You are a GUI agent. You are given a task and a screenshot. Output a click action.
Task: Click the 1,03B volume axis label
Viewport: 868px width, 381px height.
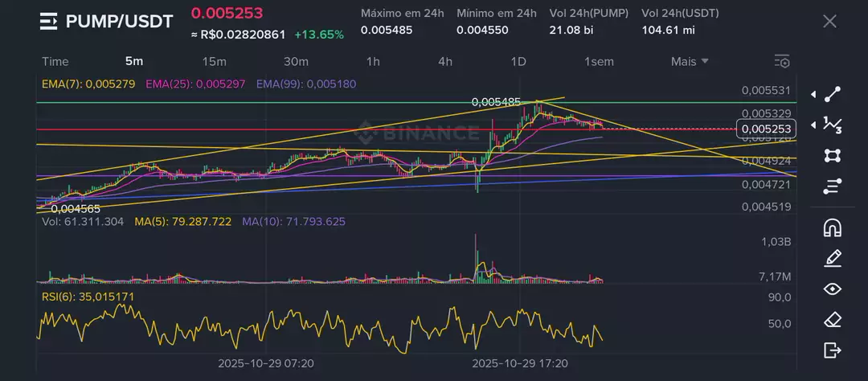click(776, 241)
